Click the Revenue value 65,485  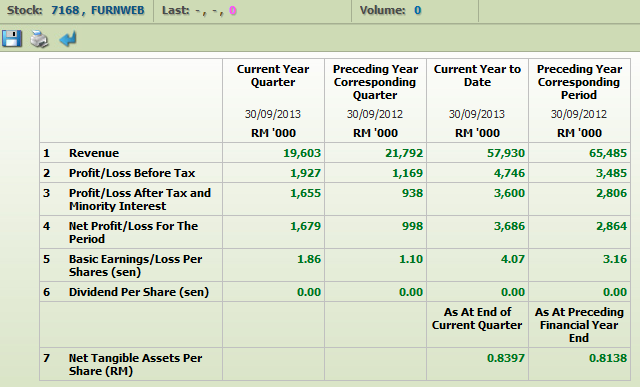(608, 153)
